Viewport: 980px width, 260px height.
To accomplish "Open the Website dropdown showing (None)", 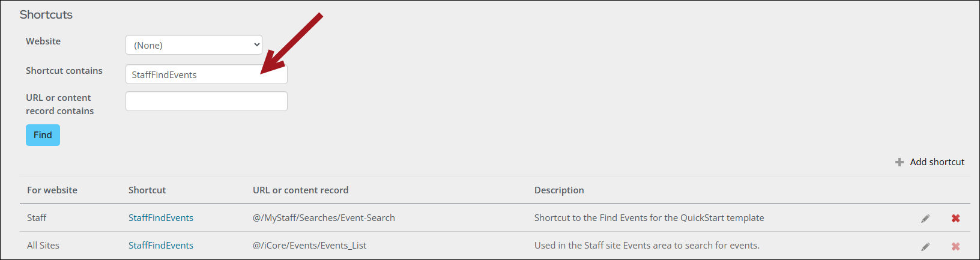I will (193, 45).
